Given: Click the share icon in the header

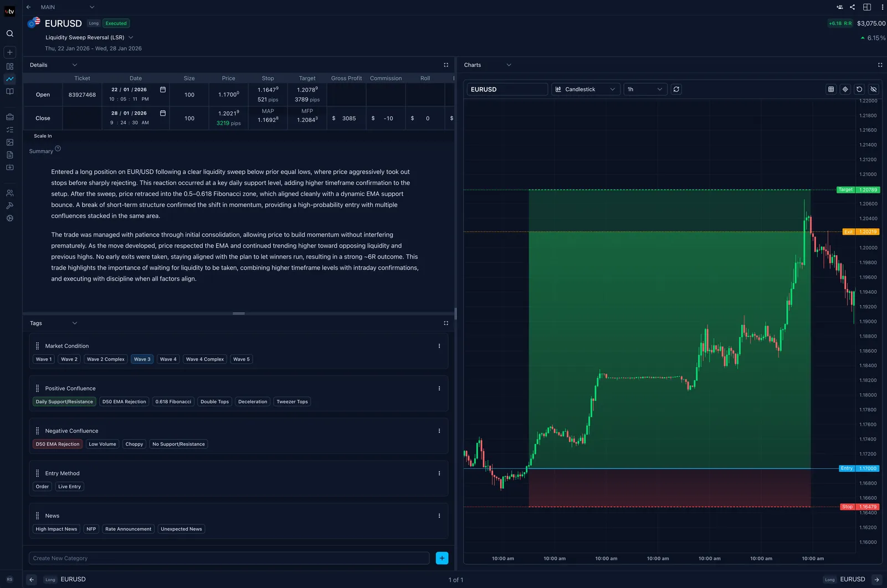Looking at the screenshot, I should 852,7.
